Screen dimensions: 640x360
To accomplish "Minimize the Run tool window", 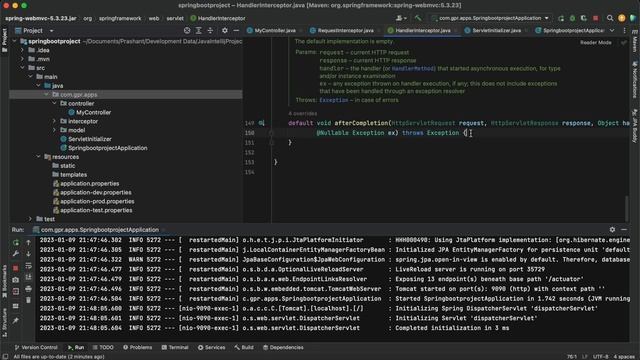I will coord(624,230).
